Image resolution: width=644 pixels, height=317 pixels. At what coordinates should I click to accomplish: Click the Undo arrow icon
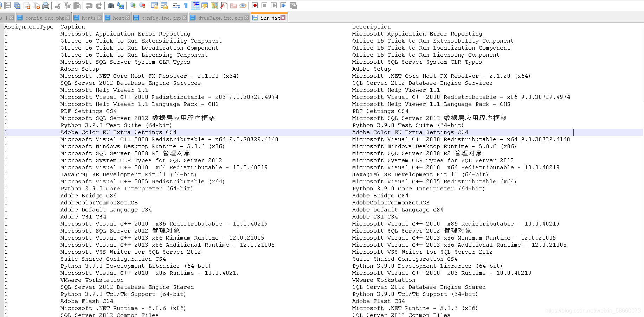point(89,6)
